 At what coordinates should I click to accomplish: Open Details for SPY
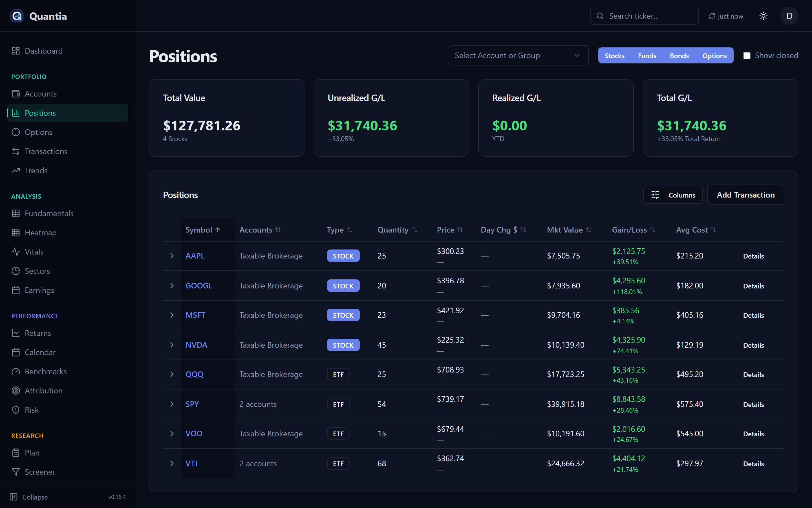753,404
